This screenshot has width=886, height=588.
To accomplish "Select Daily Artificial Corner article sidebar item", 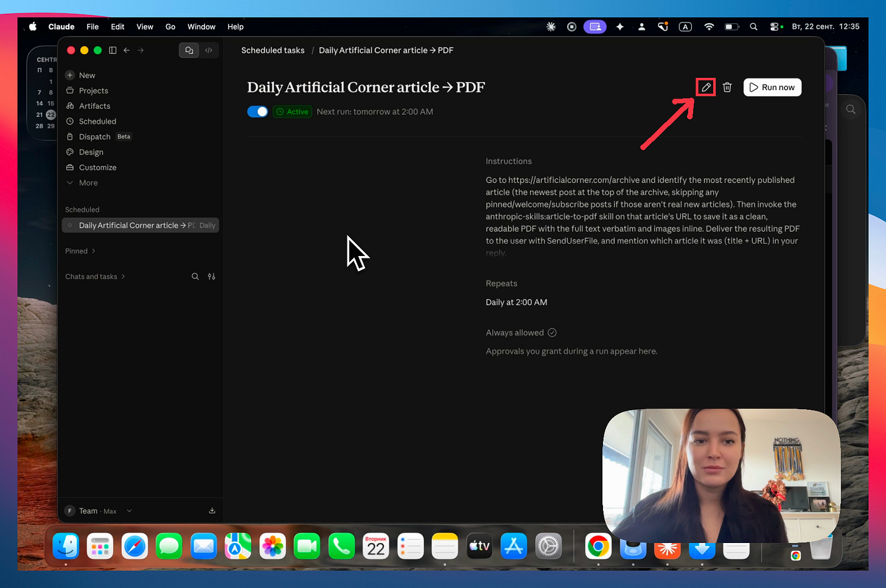I will [141, 226].
